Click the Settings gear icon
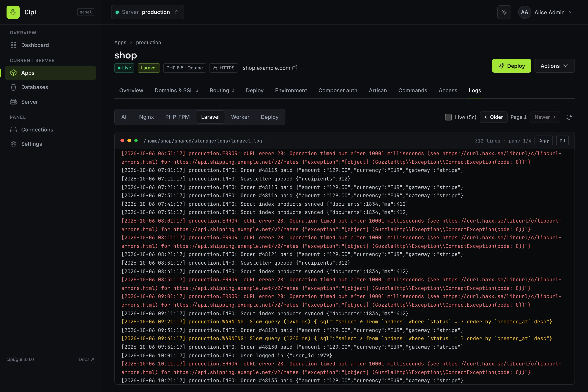Image resolution: width=588 pixels, height=392 pixels. [x=13, y=144]
